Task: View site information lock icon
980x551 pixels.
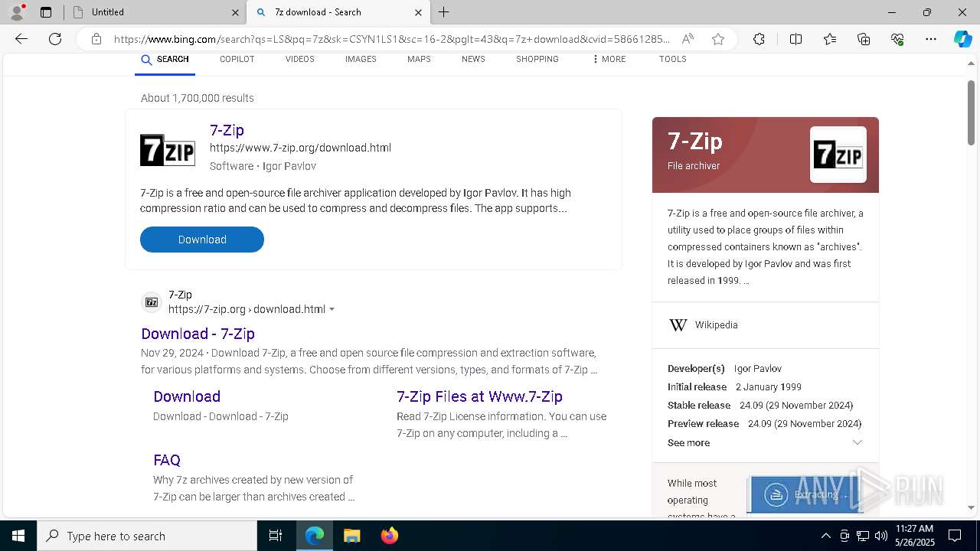Action: point(96,39)
